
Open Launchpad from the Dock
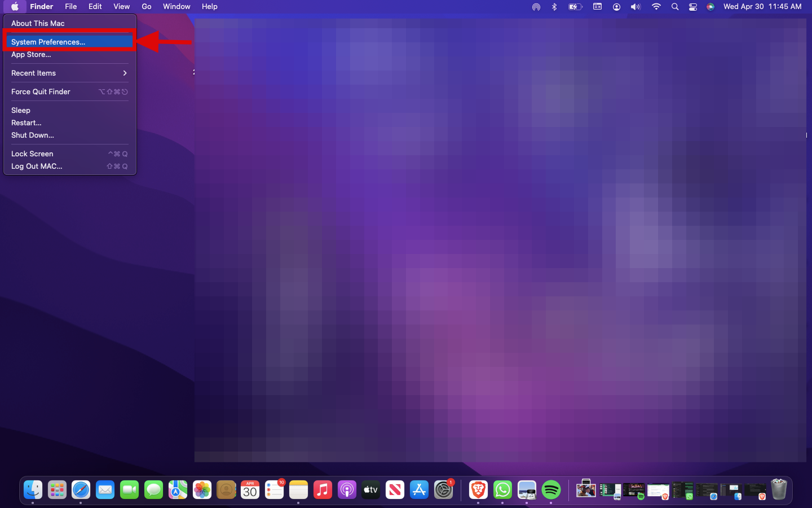[x=57, y=490]
